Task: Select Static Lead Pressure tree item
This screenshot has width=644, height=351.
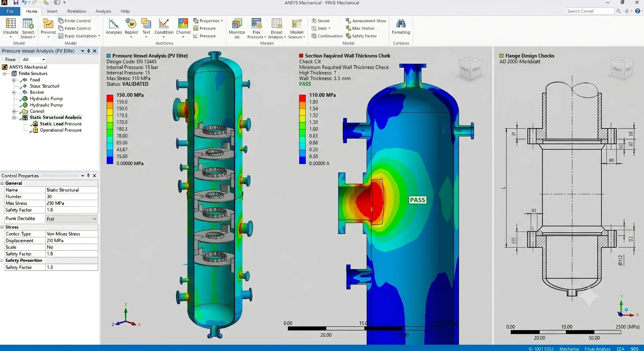Action: 60,124
